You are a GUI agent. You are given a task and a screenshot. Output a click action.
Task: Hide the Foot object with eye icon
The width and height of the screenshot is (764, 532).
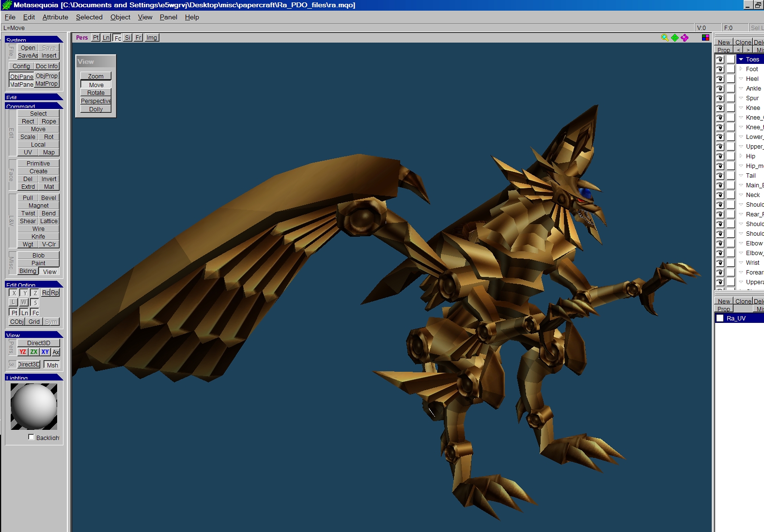pyautogui.click(x=720, y=69)
